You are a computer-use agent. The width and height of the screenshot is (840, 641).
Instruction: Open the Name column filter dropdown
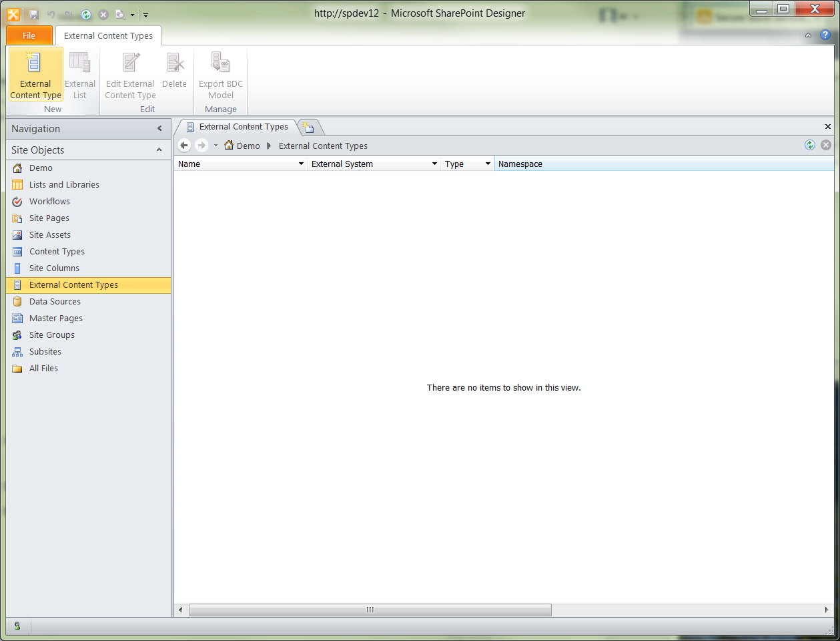tap(301, 164)
